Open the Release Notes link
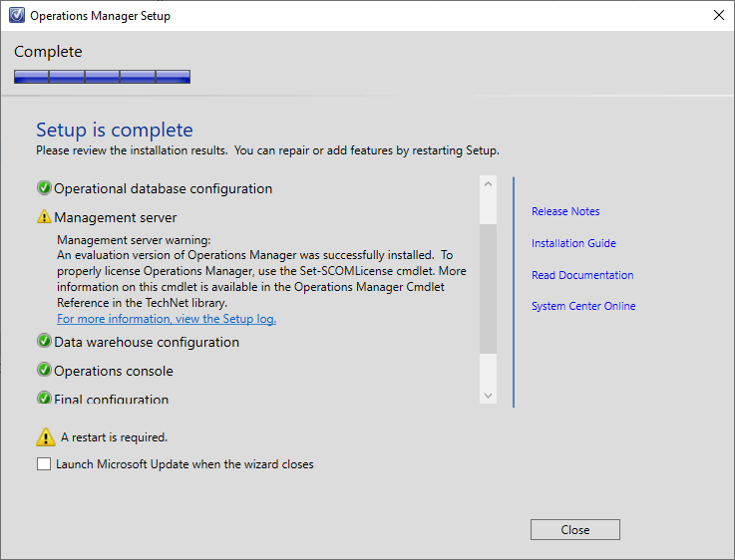 pos(565,211)
